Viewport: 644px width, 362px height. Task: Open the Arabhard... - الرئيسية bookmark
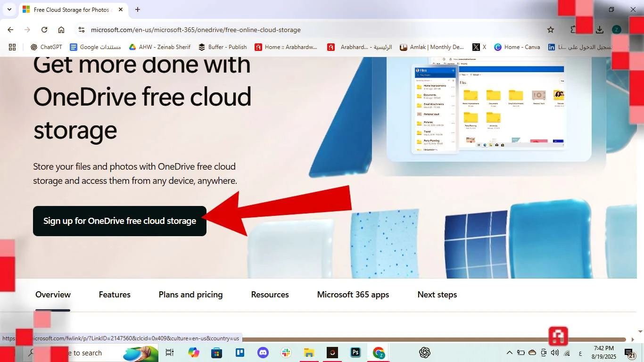[360, 47]
